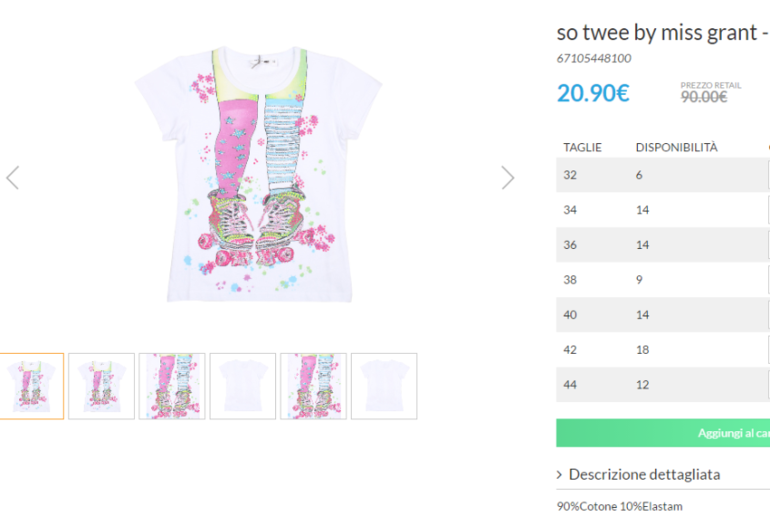This screenshot has height=517, width=770.
Task: Open the fifth thumbnail with roller skates detail
Action: [313, 386]
